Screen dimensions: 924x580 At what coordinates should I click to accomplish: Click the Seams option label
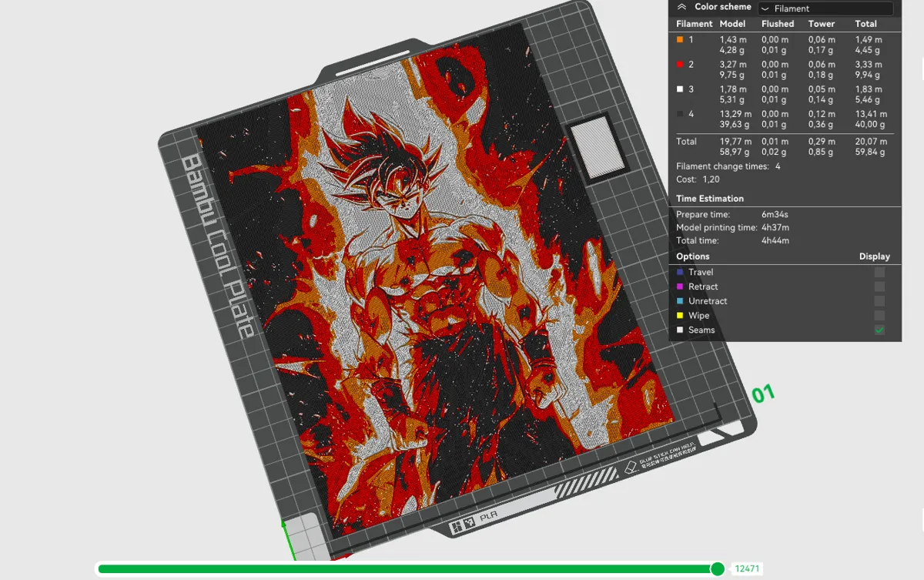coord(701,330)
